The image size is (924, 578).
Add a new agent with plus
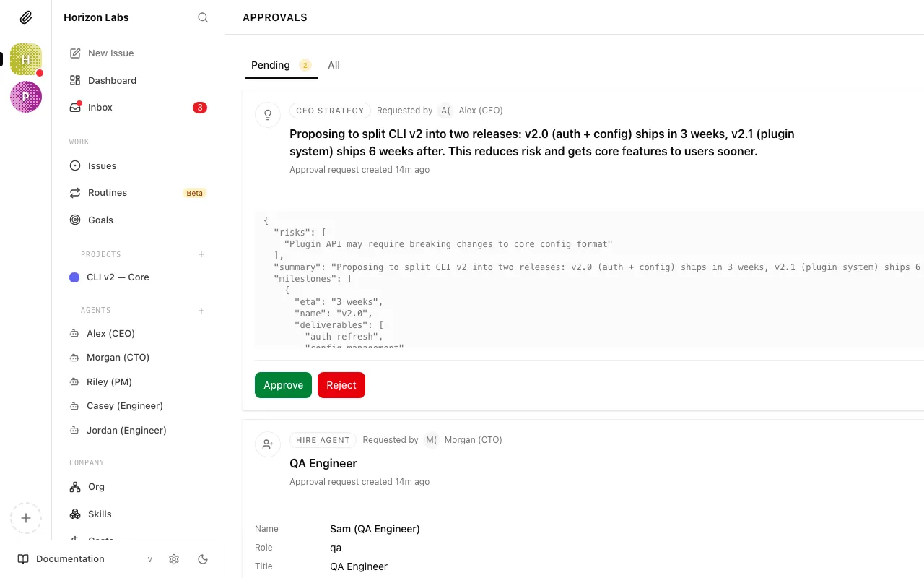coord(201,311)
